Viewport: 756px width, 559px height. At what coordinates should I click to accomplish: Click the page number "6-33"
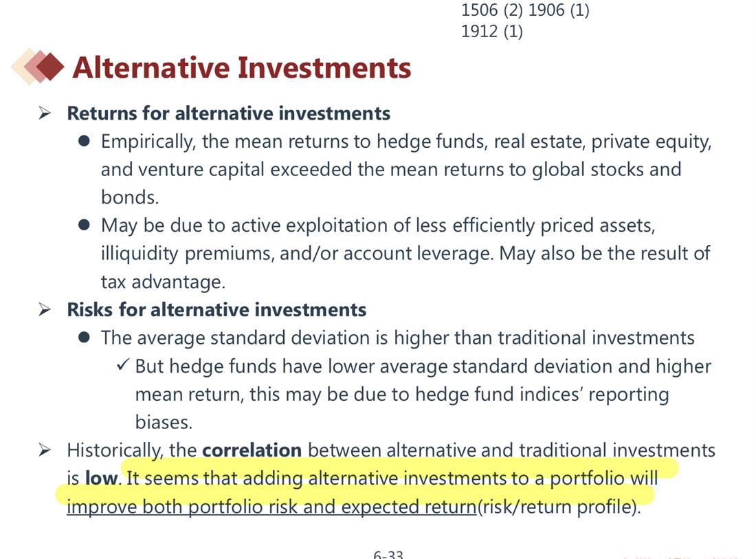[388, 555]
